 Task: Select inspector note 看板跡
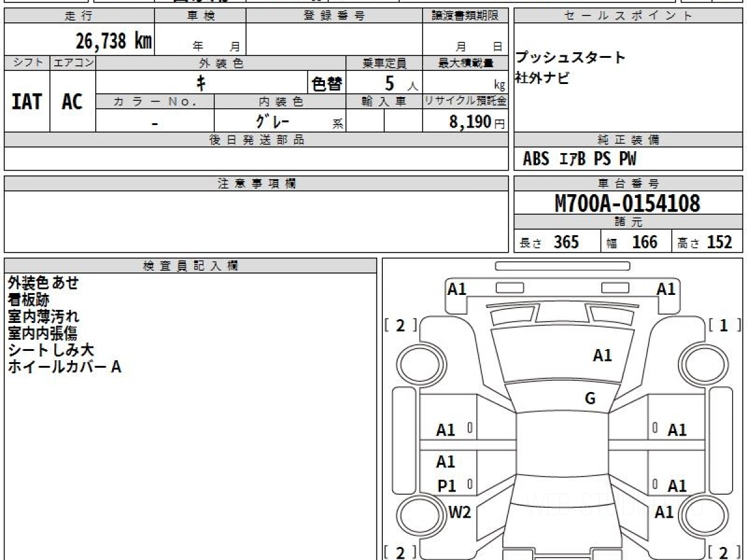(29, 300)
